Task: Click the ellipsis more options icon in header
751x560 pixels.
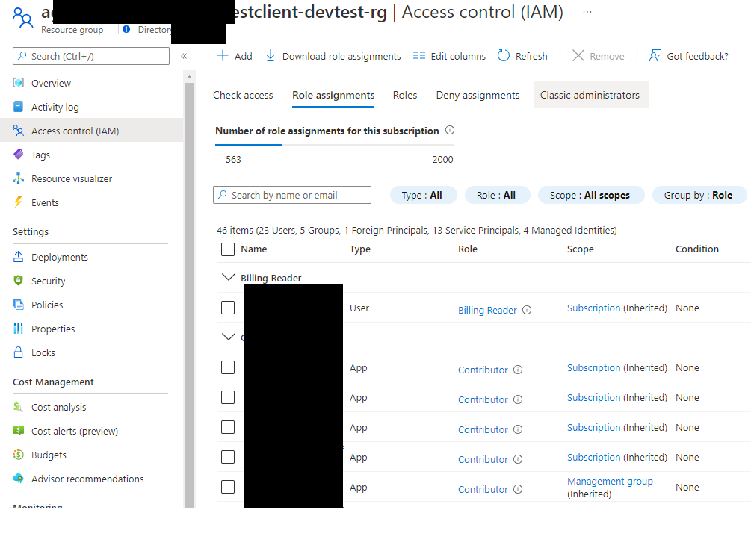Action: click(587, 12)
